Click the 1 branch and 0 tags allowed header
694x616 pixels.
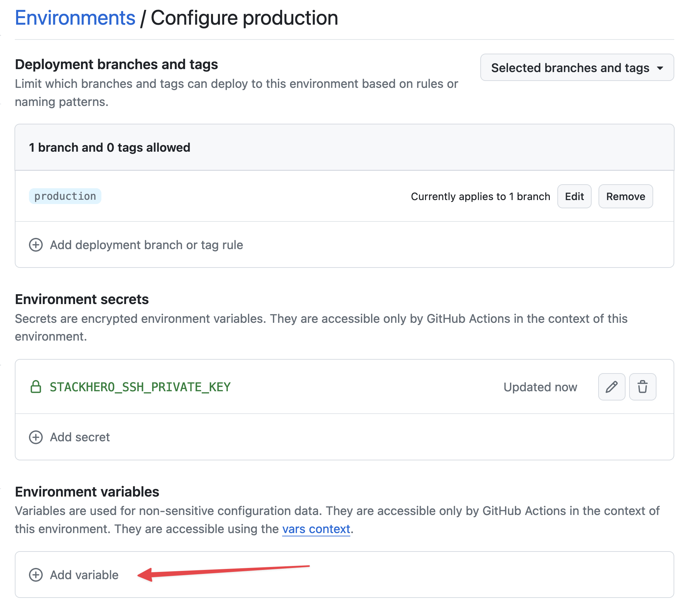click(109, 147)
